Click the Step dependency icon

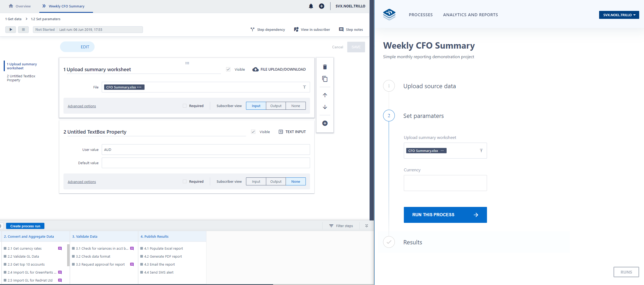pos(252,29)
